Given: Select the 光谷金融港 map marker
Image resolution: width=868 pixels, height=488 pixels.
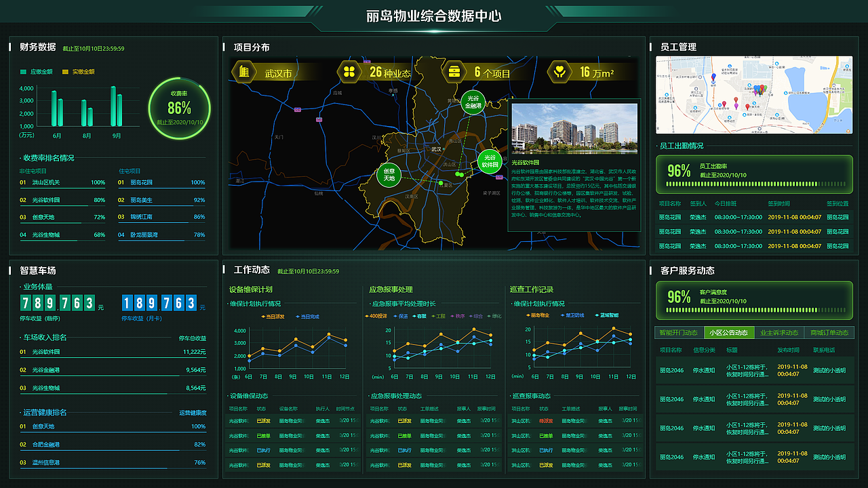Looking at the screenshot, I should [x=473, y=102].
